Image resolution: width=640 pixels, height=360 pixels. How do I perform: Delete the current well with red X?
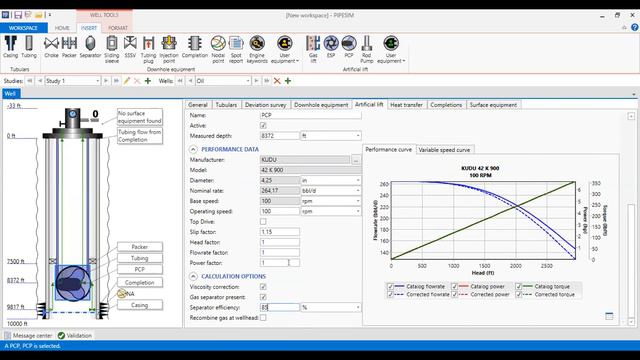pyautogui.click(x=277, y=81)
